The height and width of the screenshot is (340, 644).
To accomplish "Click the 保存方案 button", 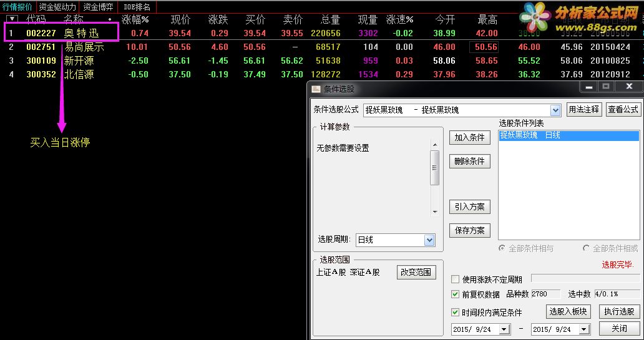I will pos(469,230).
